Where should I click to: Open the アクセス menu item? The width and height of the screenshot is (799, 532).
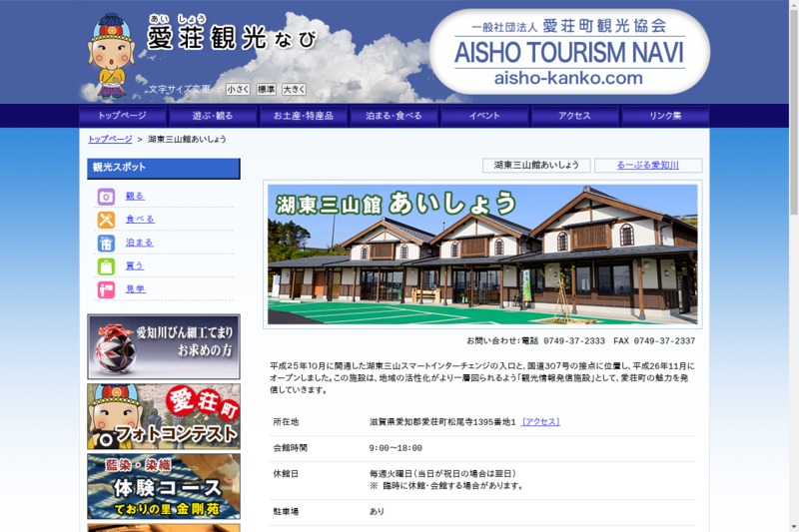[x=574, y=116]
